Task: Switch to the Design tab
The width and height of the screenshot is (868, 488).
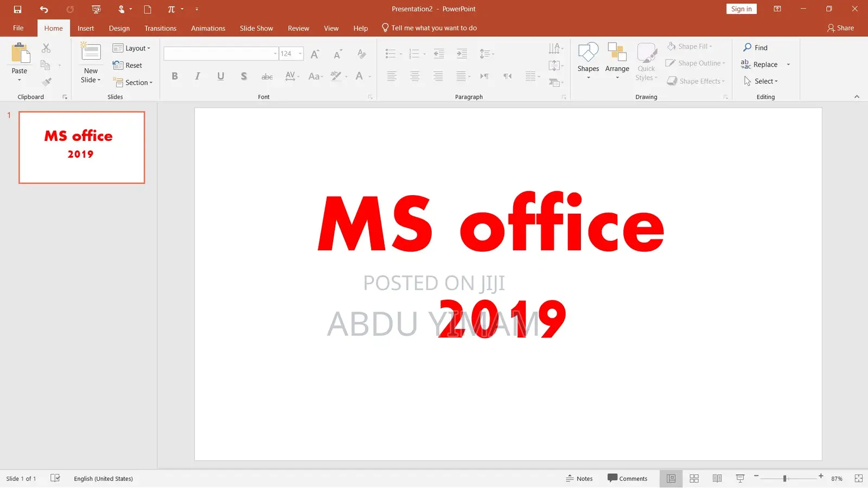Action: point(119,28)
